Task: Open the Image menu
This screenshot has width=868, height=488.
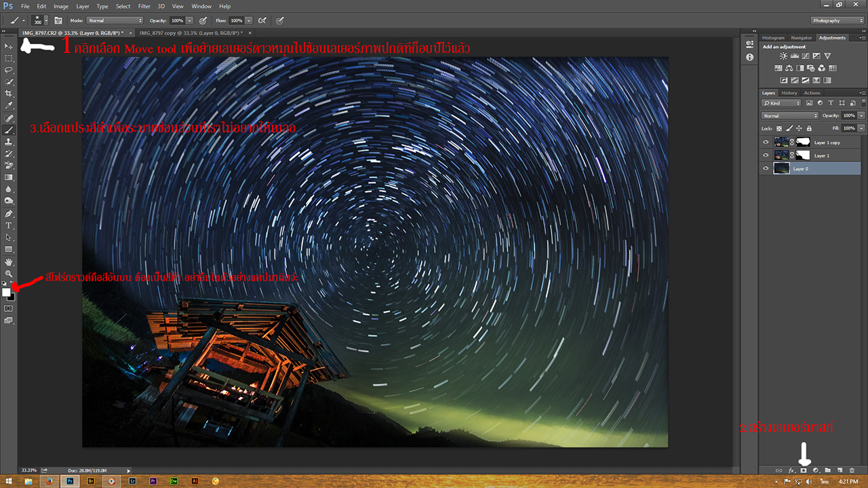Action: point(61,6)
